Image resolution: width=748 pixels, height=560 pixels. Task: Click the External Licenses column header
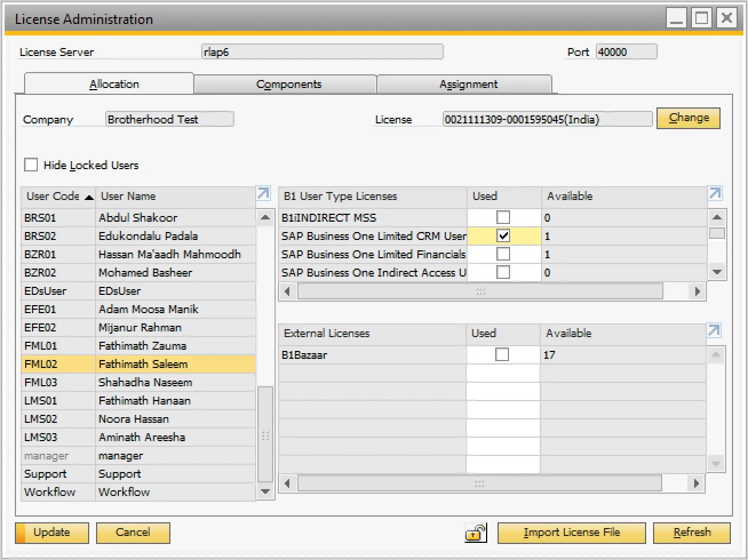(372, 334)
